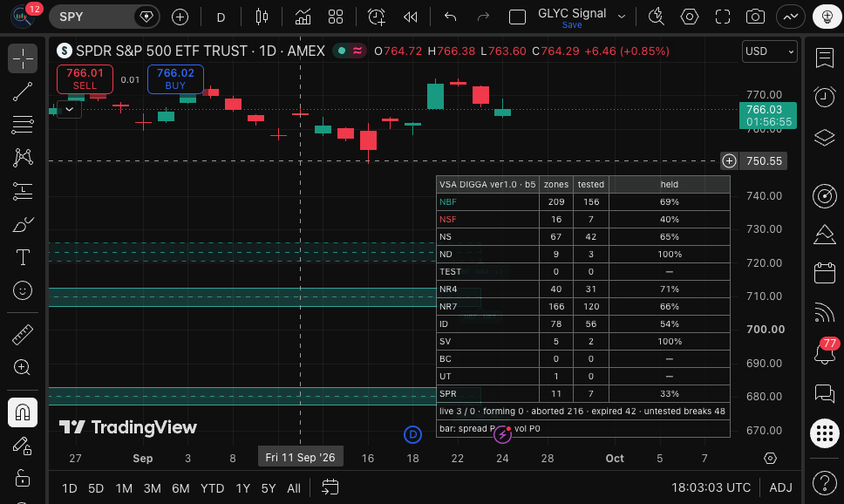Open the candlestick chart type menu
The height and width of the screenshot is (504, 844).
click(262, 17)
